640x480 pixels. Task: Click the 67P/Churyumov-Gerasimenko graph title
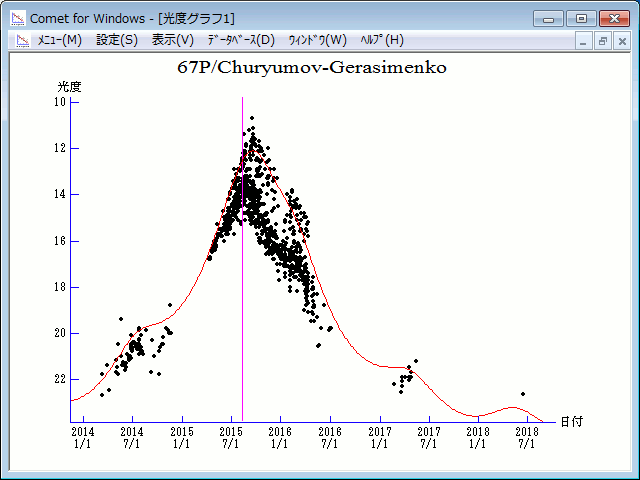[x=312, y=67]
